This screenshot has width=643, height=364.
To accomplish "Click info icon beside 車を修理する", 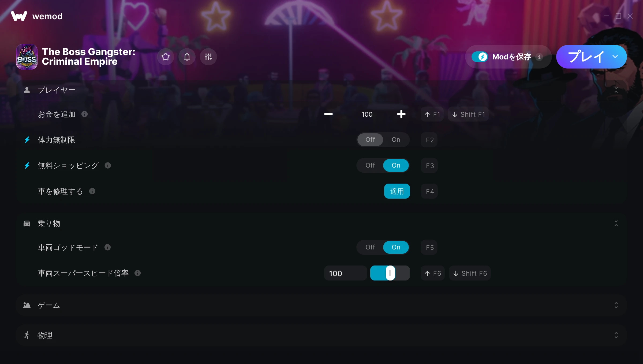I will pos(92,191).
